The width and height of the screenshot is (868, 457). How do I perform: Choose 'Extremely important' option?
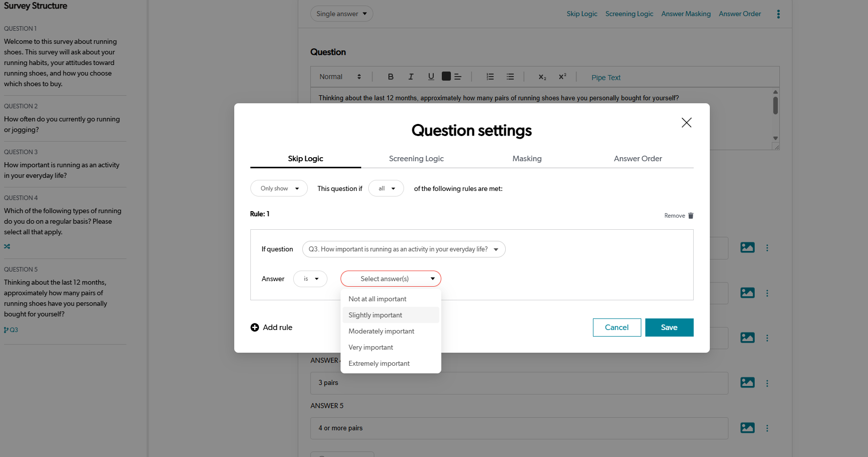pos(379,363)
